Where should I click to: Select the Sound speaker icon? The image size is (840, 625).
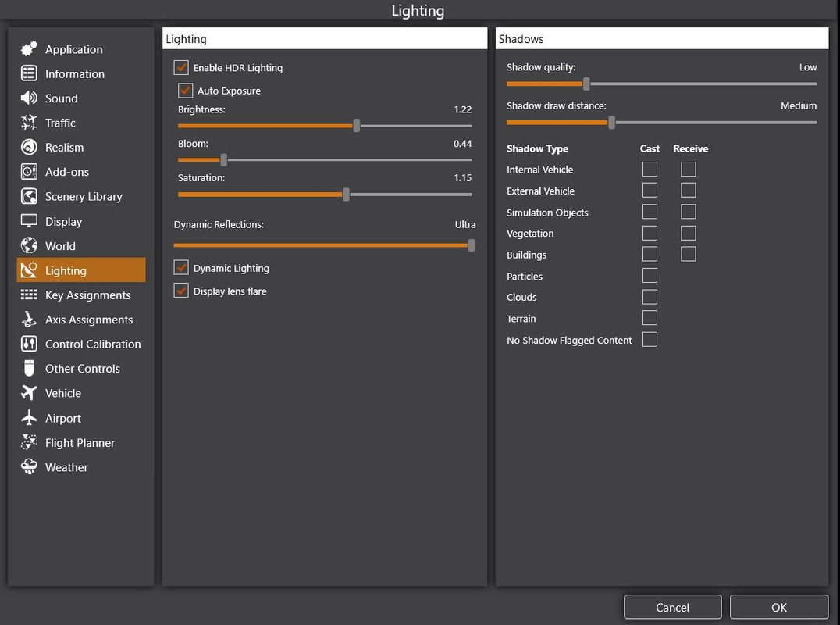click(x=29, y=98)
